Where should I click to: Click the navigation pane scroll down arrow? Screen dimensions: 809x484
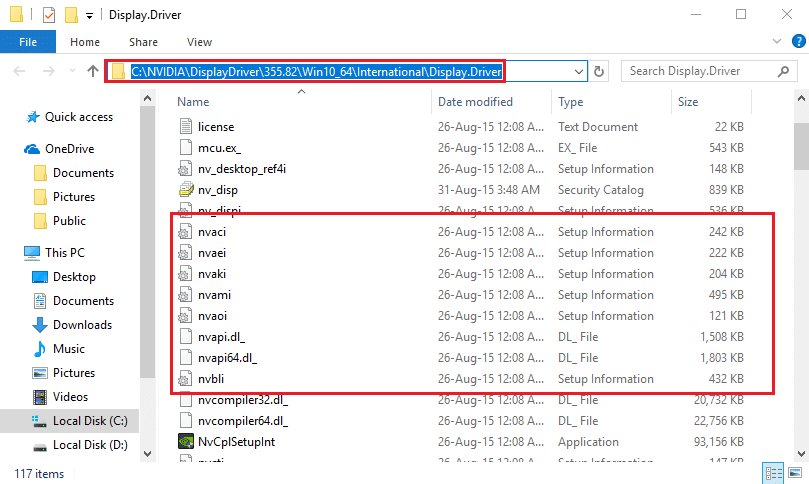(148, 454)
